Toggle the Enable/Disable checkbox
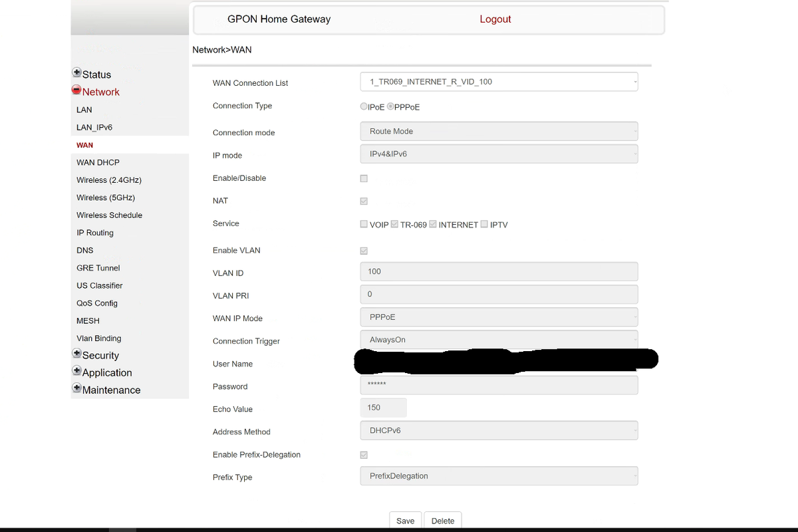798x532 pixels. 364,178
